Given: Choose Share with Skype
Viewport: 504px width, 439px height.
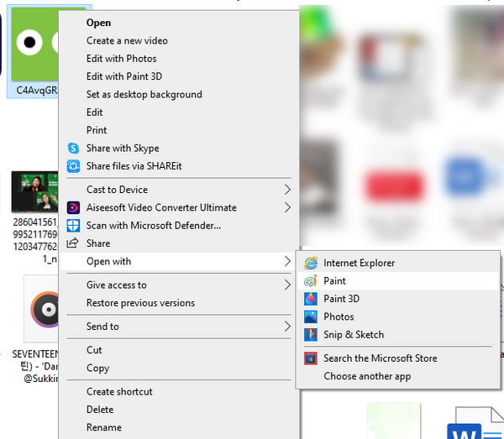Looking at the screenshot, I should (x=180, y=148).
